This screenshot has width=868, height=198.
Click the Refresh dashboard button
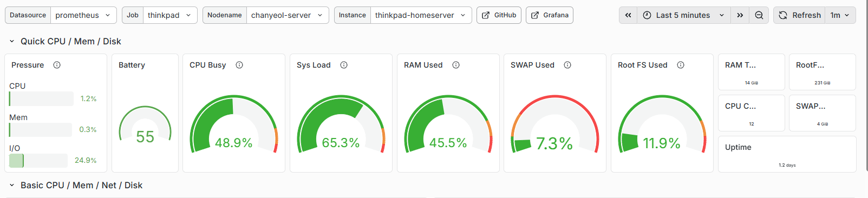[800, 15]
